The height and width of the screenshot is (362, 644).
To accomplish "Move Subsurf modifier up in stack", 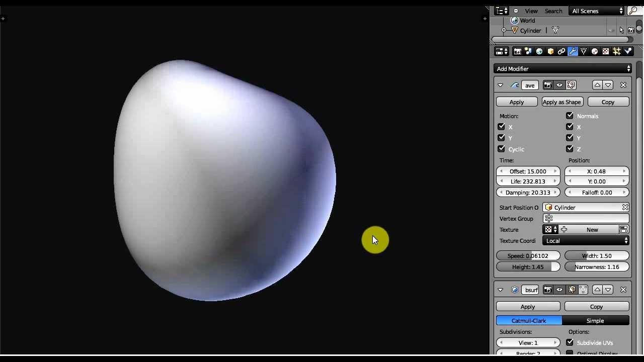I will pos(597,290).
